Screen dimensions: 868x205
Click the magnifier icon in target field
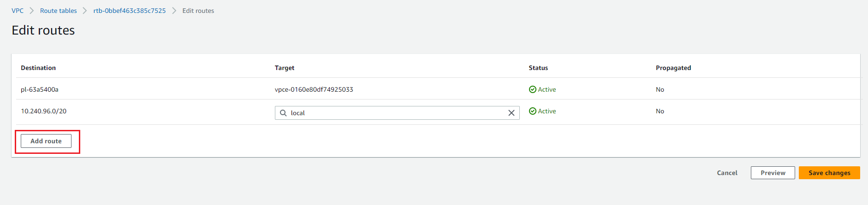pos(283,113)
